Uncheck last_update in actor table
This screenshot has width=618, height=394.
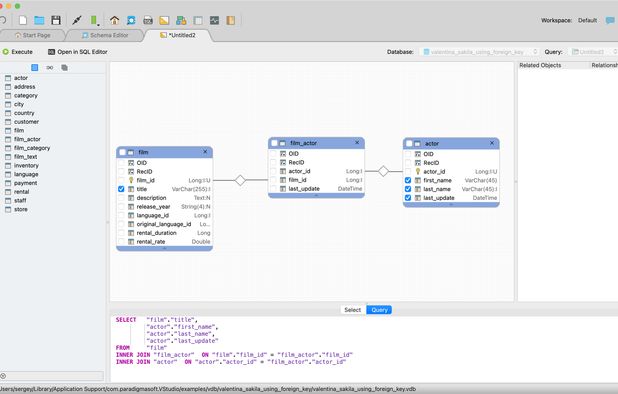(408, 198)
